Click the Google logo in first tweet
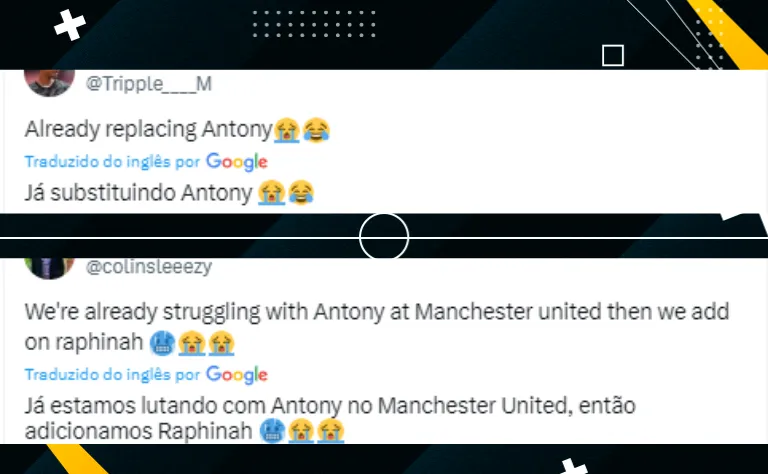This screenshot has width=768, height=474. tap(237, 162)
